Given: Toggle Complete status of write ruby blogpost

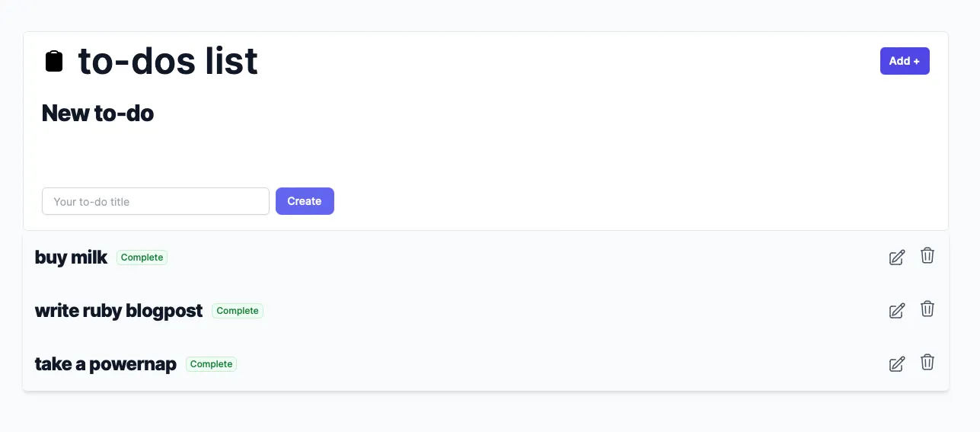Looking at the screenshot, I should coord(238,311).
